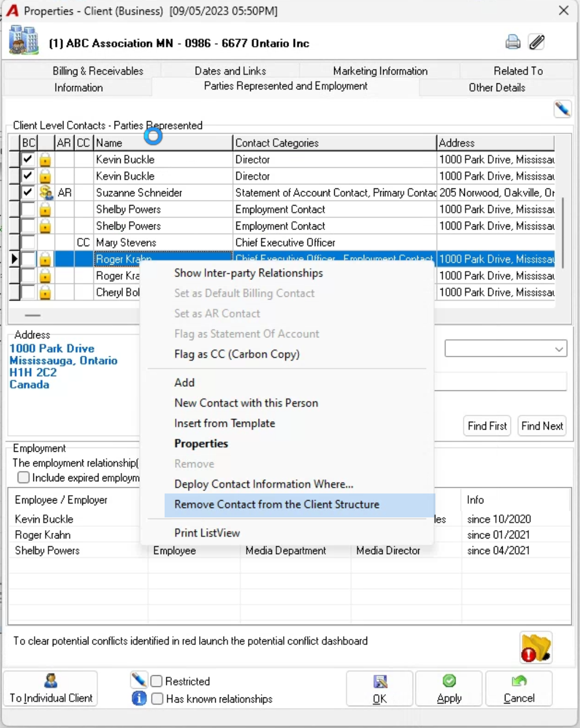Click the pen edit icon above the contacts grid

(x=562, y=109)
